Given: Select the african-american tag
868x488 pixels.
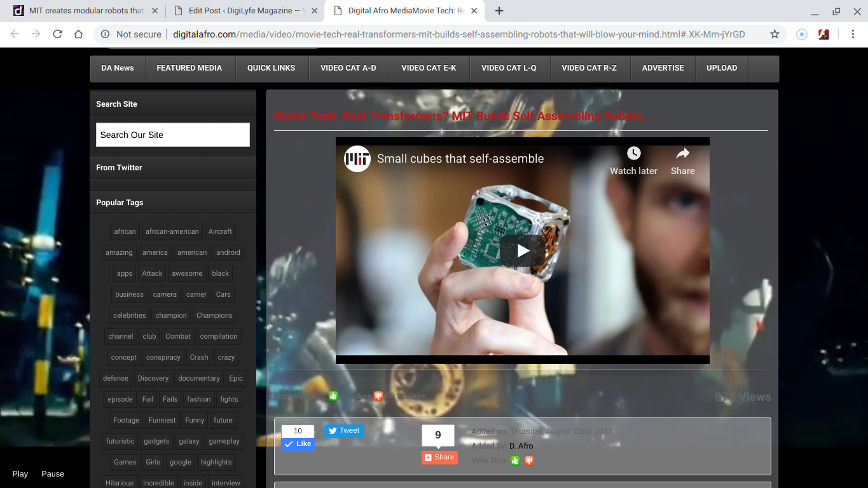Looking at the screenshot, I should pyautogui.click(x=172, y=231).
